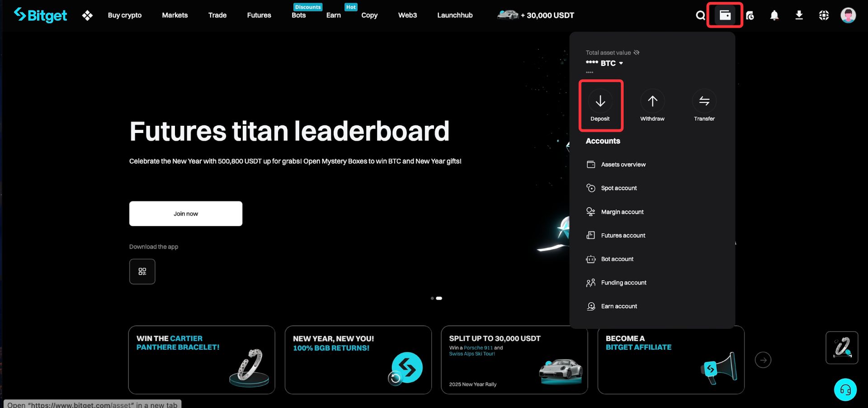The height and width of the screenshot is (408, 868).
Task: Click the Futures titan leaderboard headline
Action: pyautogui.click(x=289, y=131)
